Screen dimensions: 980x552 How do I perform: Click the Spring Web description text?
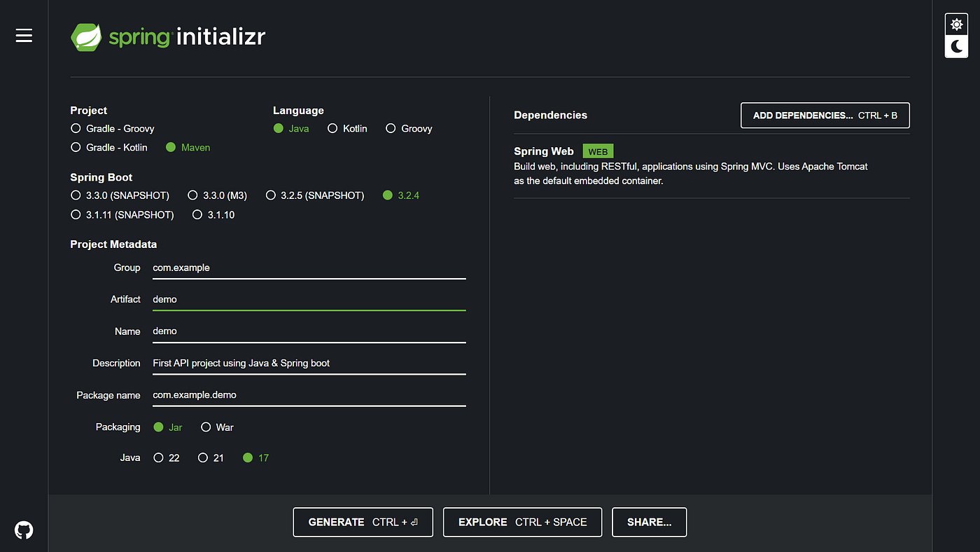pyautogui.click(x=691, y=174)
